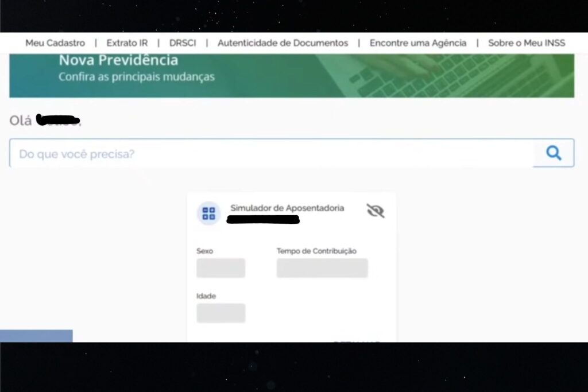Click the Do que você precisa search field
The height and width of the screenshot is (392, 588).
pos(230,153)
